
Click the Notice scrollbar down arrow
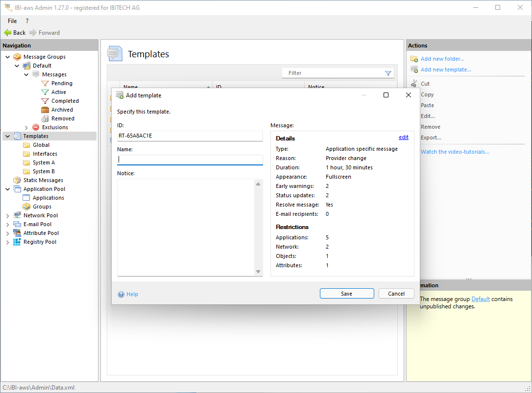click(258, 272)
